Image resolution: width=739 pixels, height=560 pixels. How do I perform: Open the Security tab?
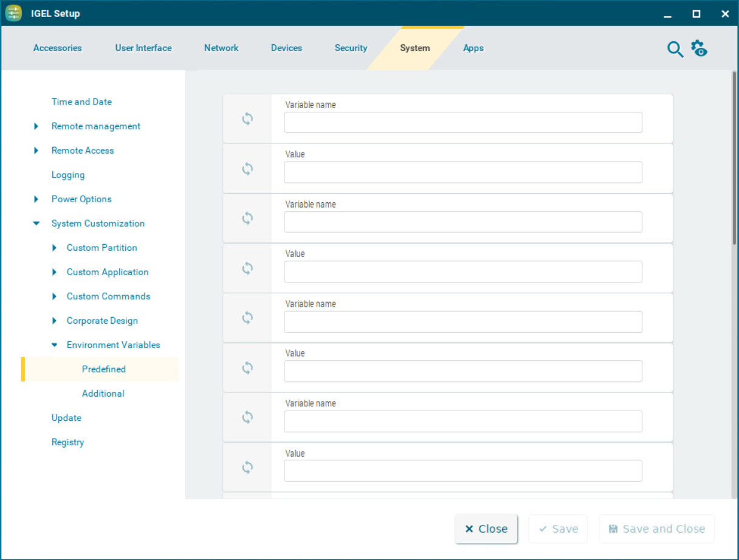(351, 48)
